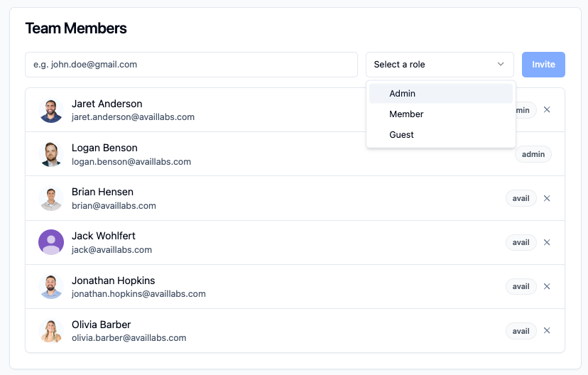This screenshot has height=375, width=588.
Task: Click Jack Wohlfert's purple placeholder avatar
Action: [51, 242]
